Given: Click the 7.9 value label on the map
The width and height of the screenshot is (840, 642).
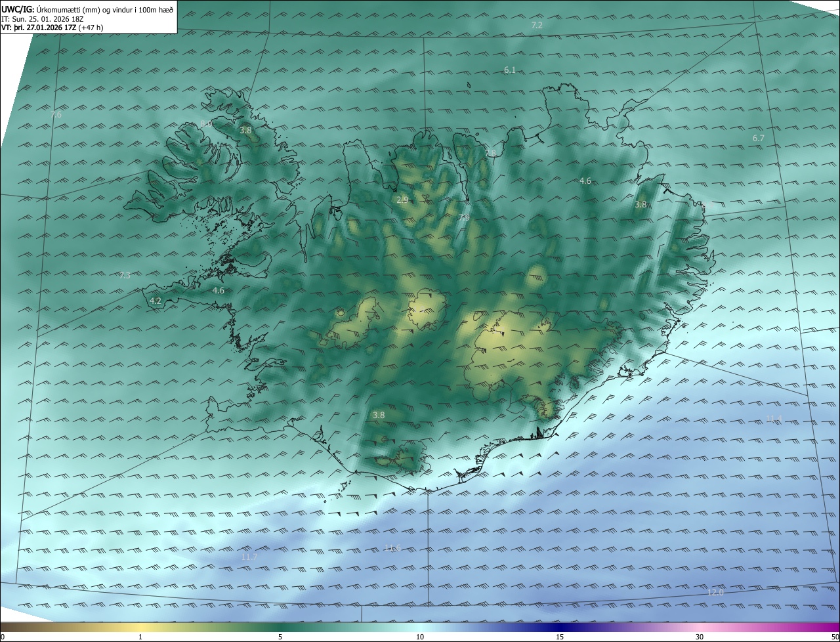Looking at the screenshot, I should (464, 217).
